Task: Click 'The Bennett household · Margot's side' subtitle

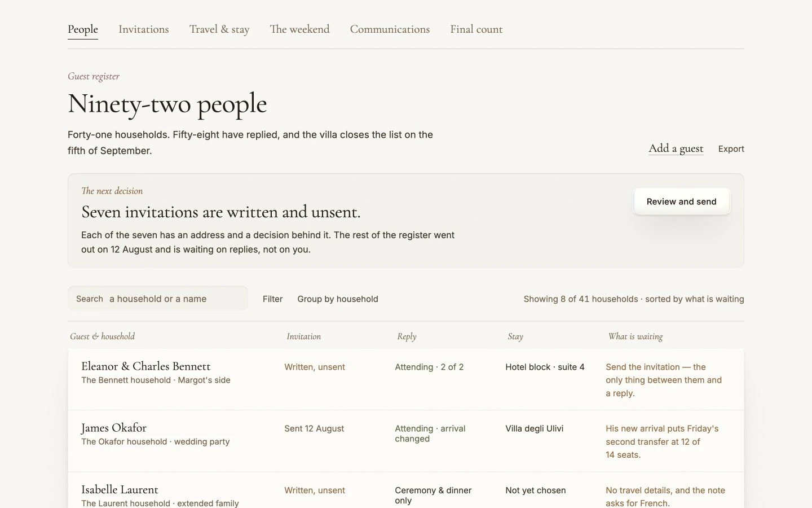Action: click(x=156, y=380)
